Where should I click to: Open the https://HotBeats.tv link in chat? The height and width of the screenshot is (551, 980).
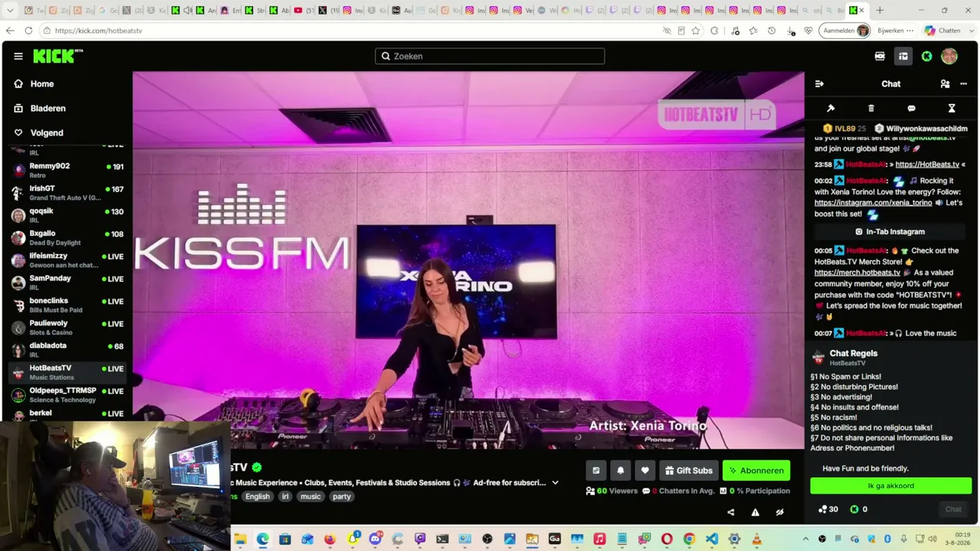[927, 165]
